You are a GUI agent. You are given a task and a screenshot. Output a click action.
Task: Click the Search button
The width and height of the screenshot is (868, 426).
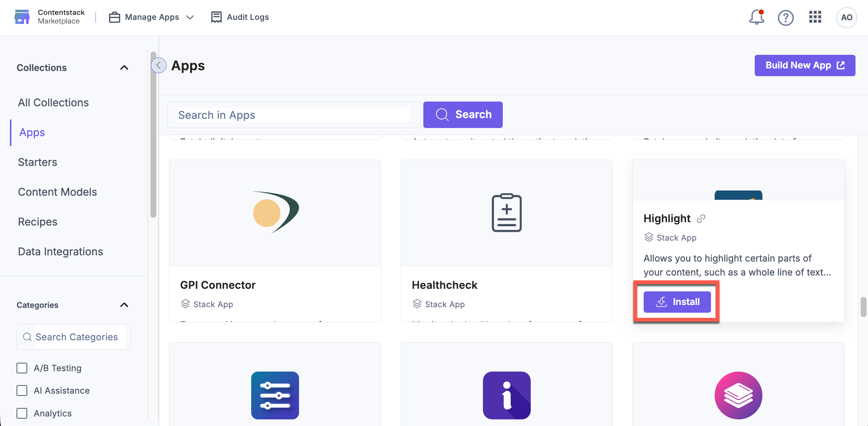463,115
